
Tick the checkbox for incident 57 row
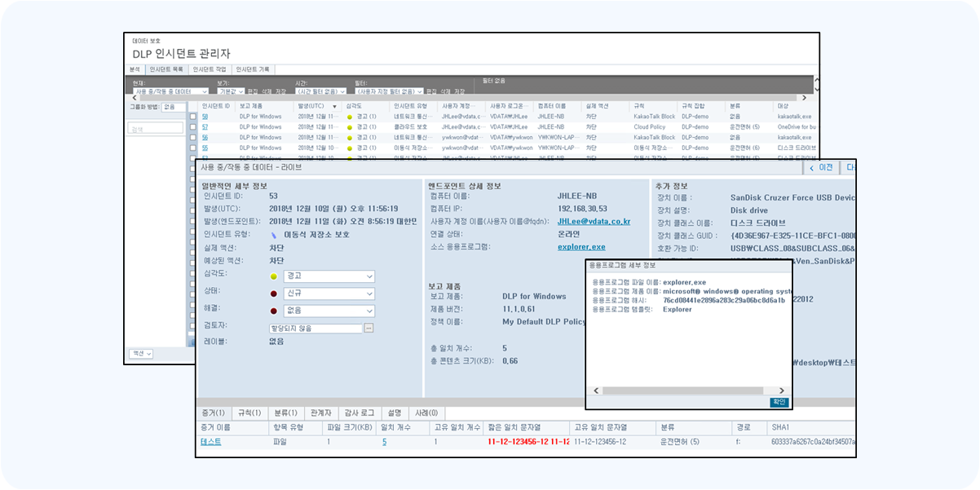(x=193, y=127)
